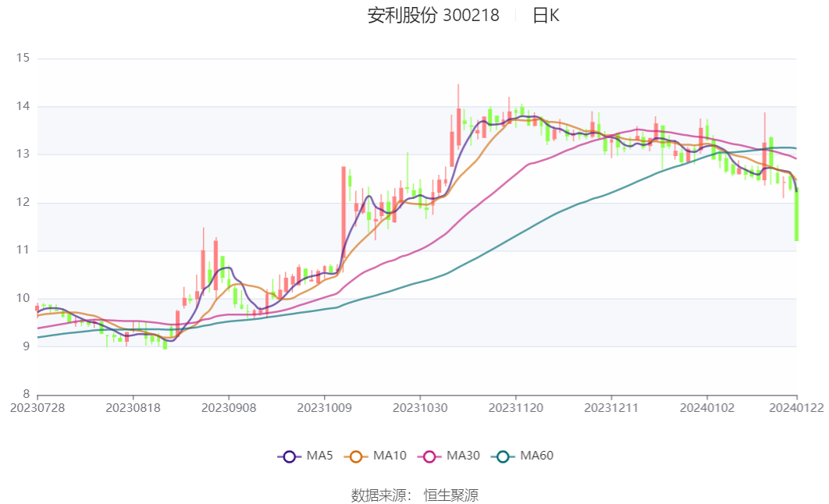Click the purple MA5 legend circle marker
The width and height of the screenshot is (829, 504).
289,456
